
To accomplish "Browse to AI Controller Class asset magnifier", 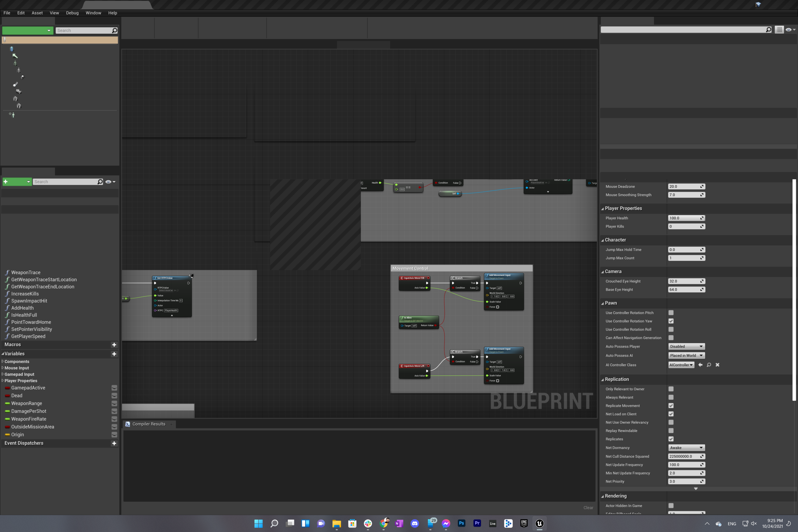I will point(709,365).
